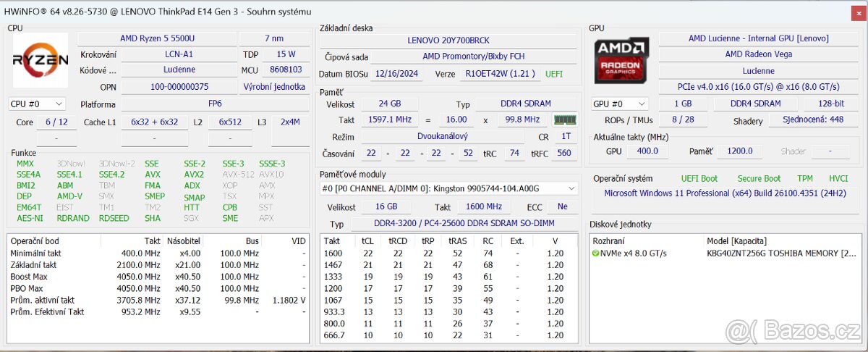
Task: Click the SHA feature flag
Action: click(x=152, y=218)
